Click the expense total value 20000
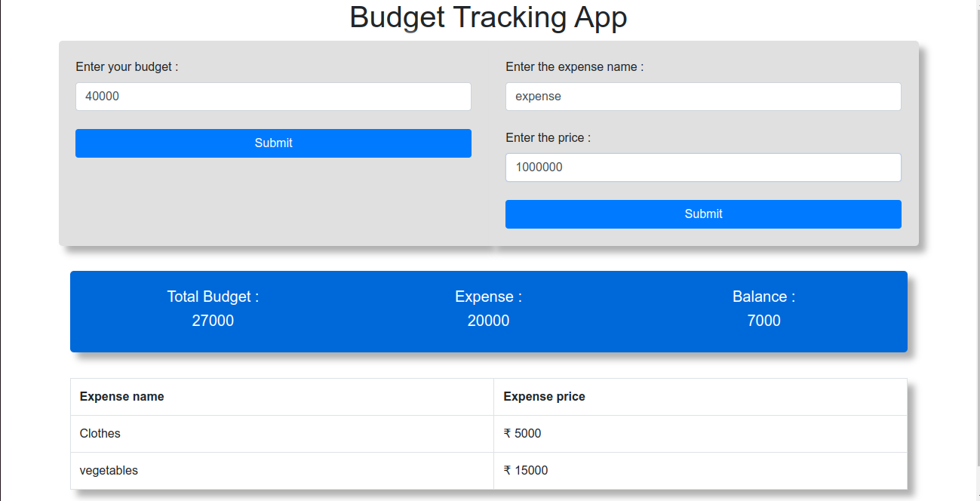Image resolution: width=980 pixels, height=501 pixels. (488, 321)
